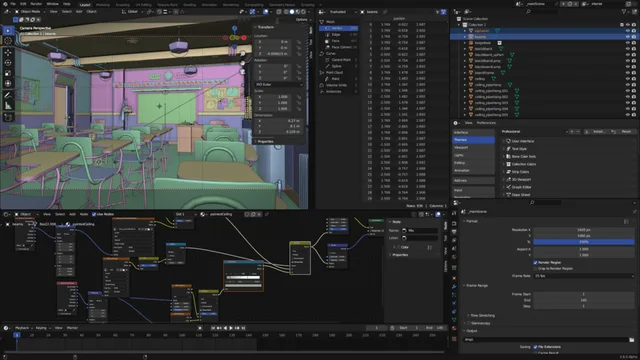Image resolution: width=640 pixels, height=360 pixels.
Task: Click the timeline current frame marker
Action: pyautogui.click(x=17, y=335)
